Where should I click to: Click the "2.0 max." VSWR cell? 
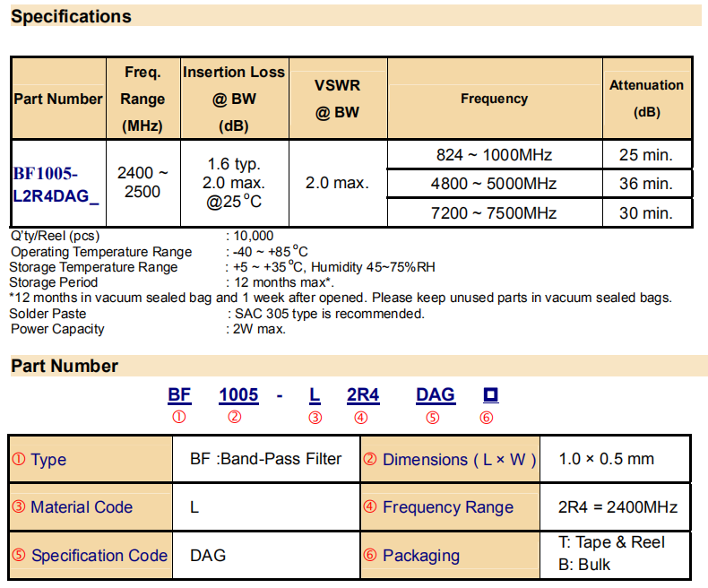coord(337,183)
